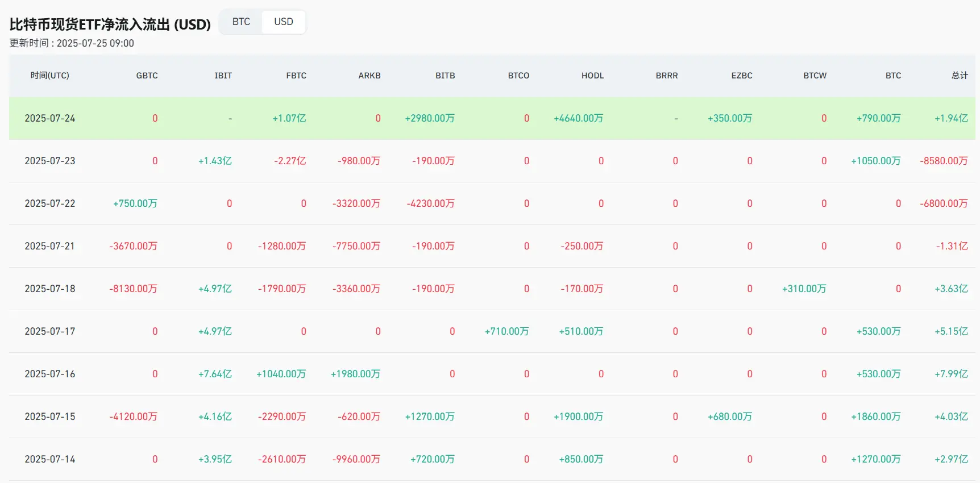Image resolution: width=980 pixels, height=483 pixels.
Task: Click the +510.00万 HODL value
Action: point(582,331)
